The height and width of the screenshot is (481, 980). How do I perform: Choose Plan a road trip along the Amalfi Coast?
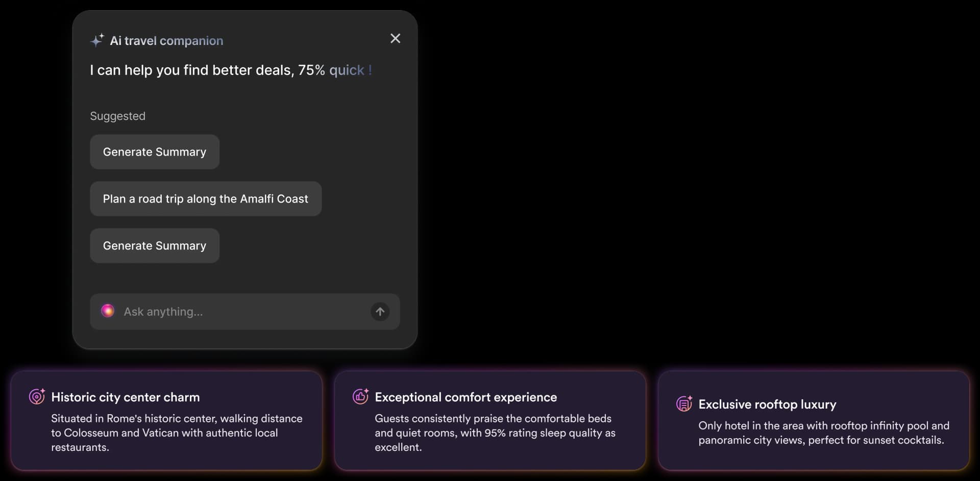(206, 199)
